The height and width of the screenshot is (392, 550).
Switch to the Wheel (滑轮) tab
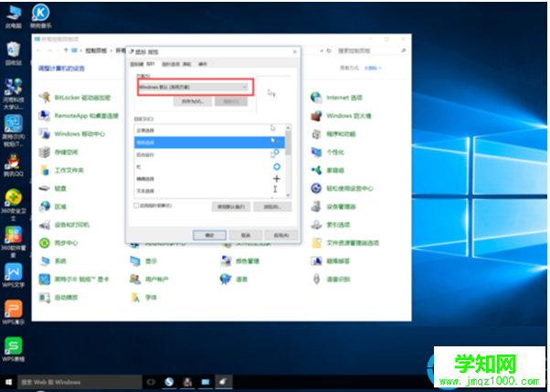187,64
